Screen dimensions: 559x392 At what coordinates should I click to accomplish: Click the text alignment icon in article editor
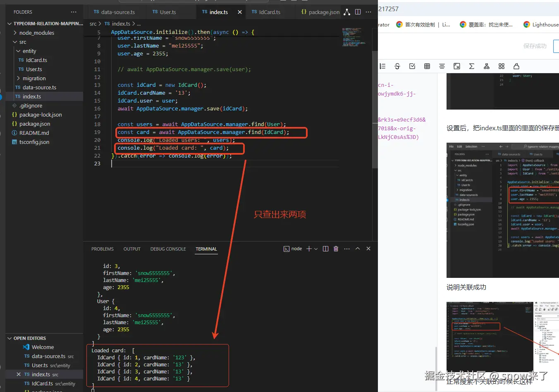coord(442,66)
